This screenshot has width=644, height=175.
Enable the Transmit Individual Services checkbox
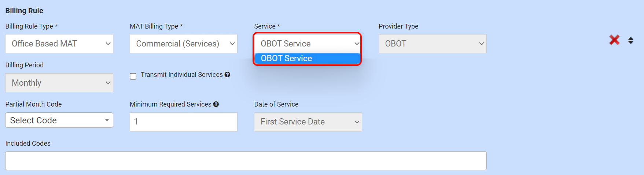coord(133,76)
